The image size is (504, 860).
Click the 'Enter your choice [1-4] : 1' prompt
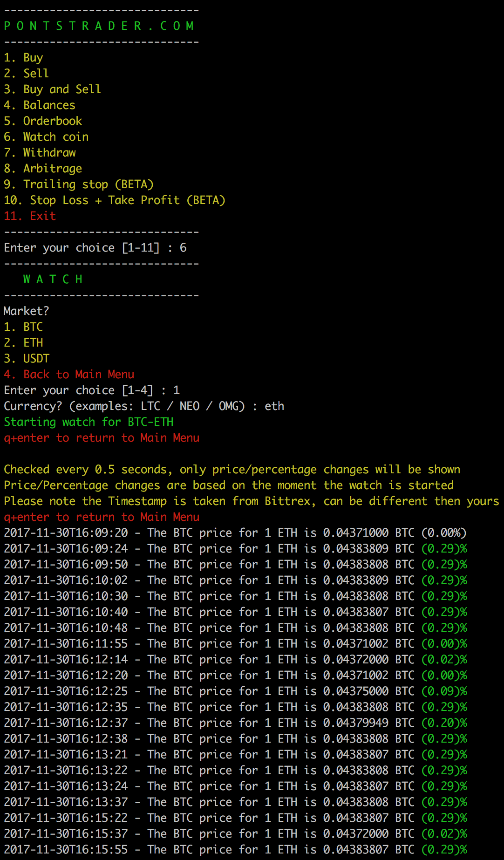point(92,390)
